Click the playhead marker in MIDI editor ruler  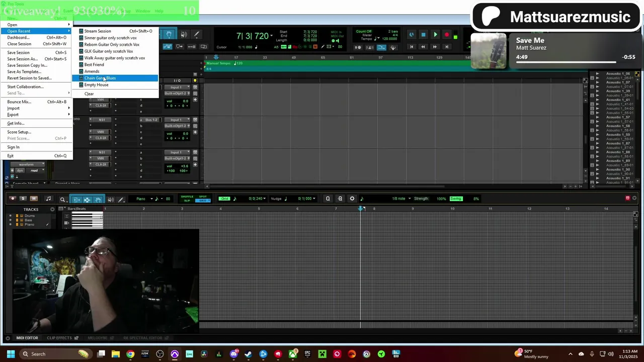[x=361, y=208]
